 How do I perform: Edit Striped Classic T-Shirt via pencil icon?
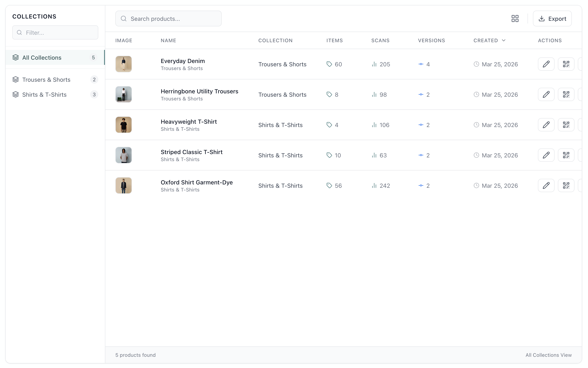pyautogui.click(x=546, y=155)
